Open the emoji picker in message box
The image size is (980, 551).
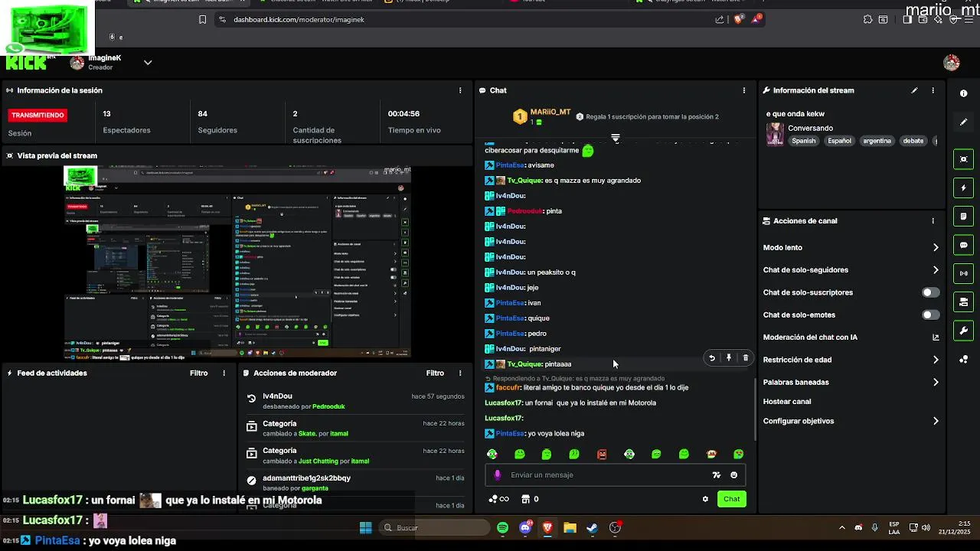click(734, 475)
